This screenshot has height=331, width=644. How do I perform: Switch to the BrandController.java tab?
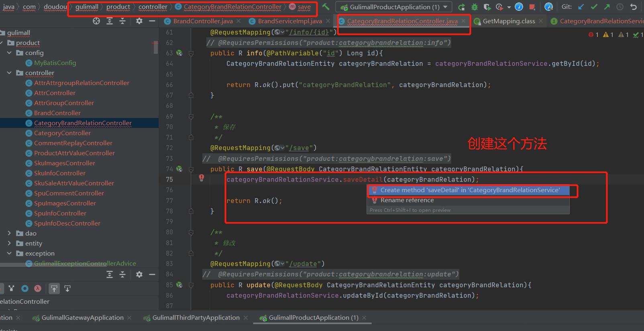[203, 21]
